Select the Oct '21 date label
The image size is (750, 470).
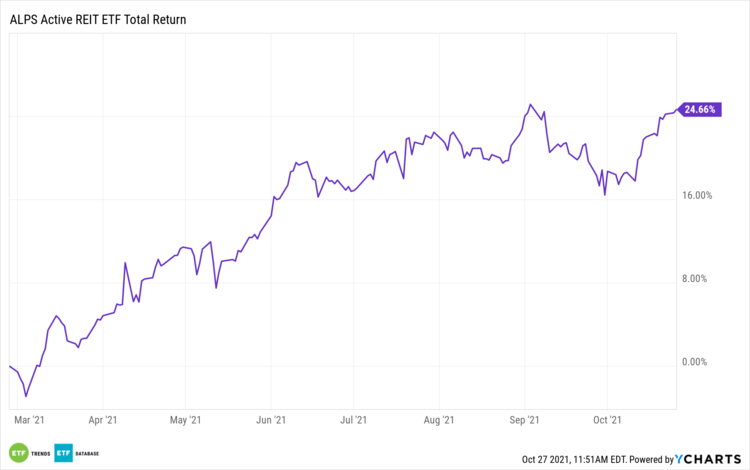pos(607,421)
